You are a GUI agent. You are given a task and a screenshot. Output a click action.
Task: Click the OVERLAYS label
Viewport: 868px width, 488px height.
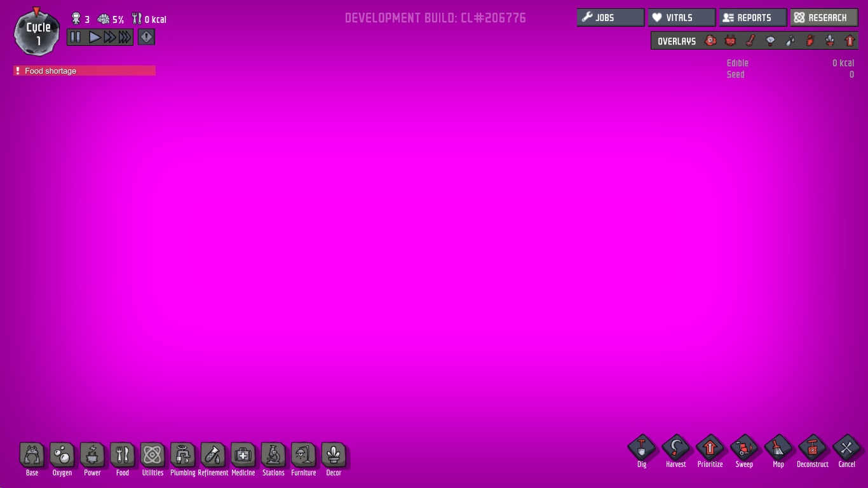tap(677, 41)
